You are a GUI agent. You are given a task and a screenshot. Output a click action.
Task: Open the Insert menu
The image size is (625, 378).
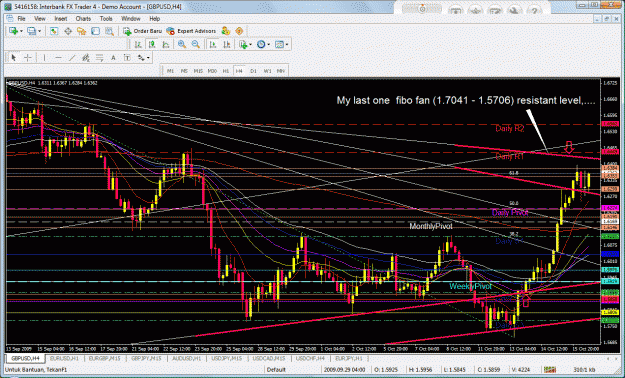coord(61,19)
